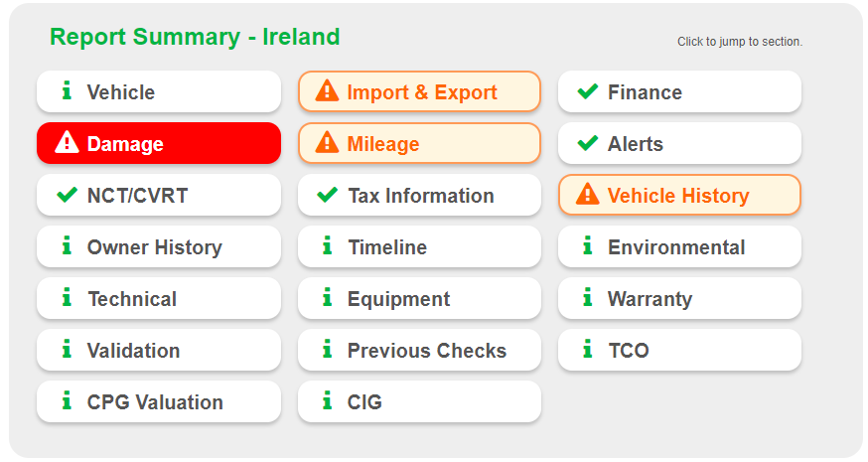The image size is (868, 462).
Task: Go to the Technical section
Action: pyautogui.click(x=159, y=298)
